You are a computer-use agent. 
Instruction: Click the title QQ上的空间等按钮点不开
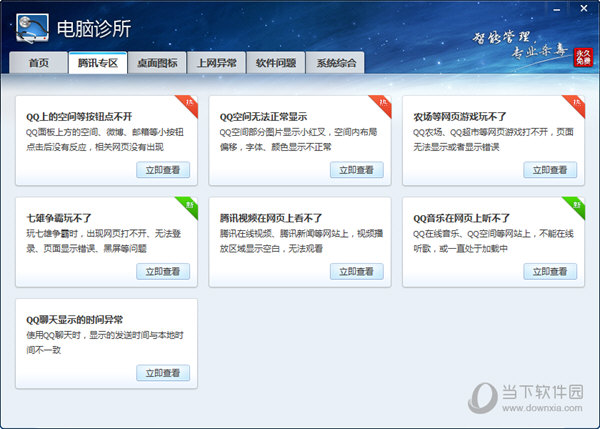[79, 117]
